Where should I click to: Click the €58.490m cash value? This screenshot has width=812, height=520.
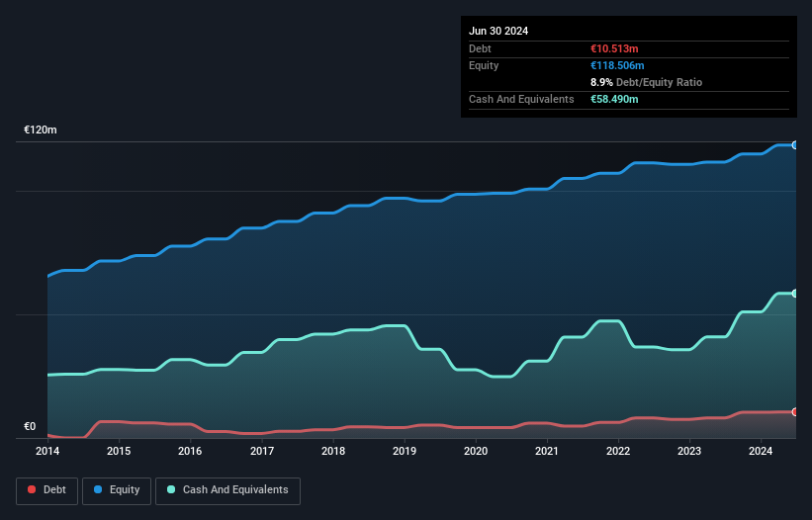pos(614,99)
